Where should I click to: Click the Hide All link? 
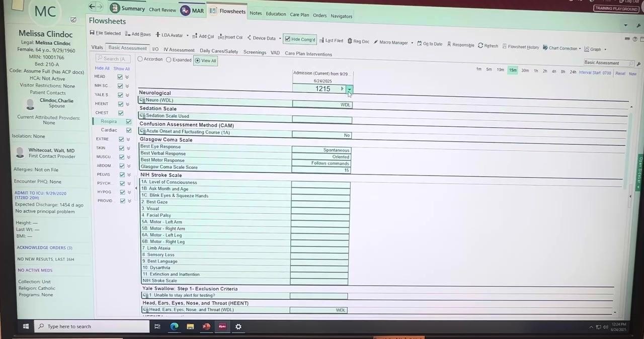[102, 68]
